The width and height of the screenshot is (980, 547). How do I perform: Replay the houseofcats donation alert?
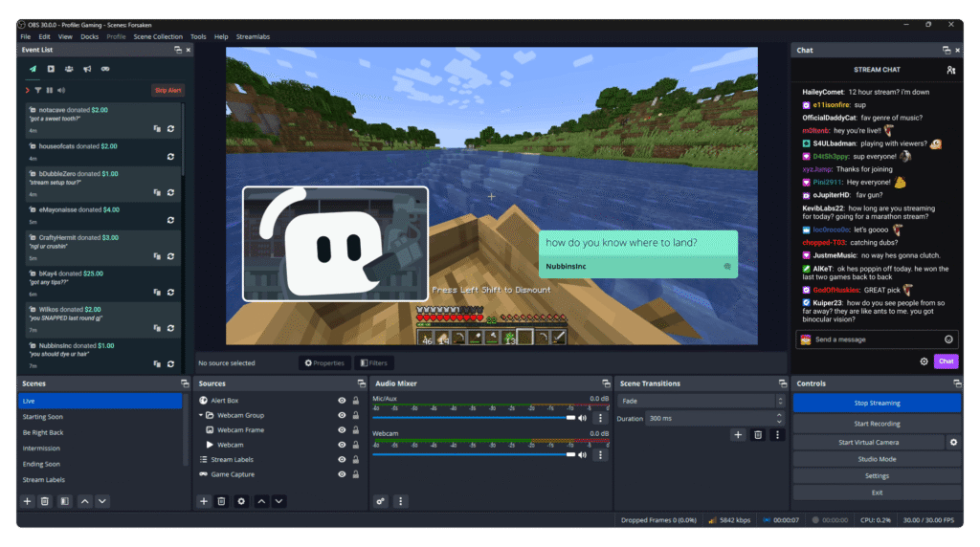(x=170, y=157)
